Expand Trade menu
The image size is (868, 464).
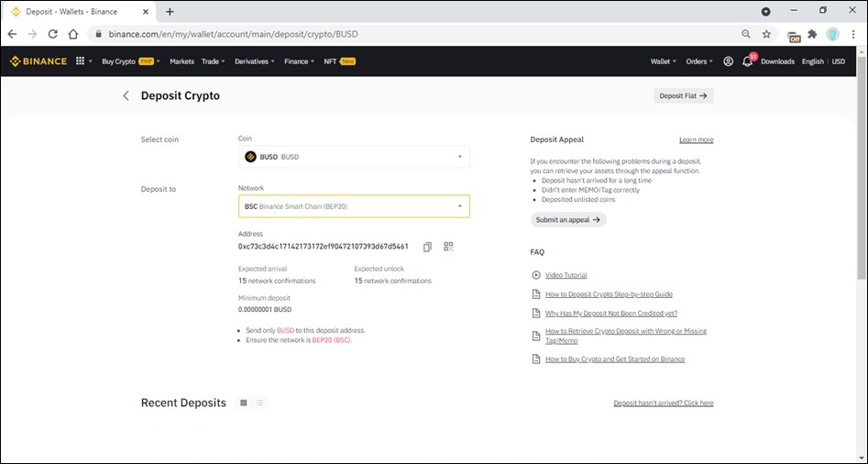pos(214,61)
